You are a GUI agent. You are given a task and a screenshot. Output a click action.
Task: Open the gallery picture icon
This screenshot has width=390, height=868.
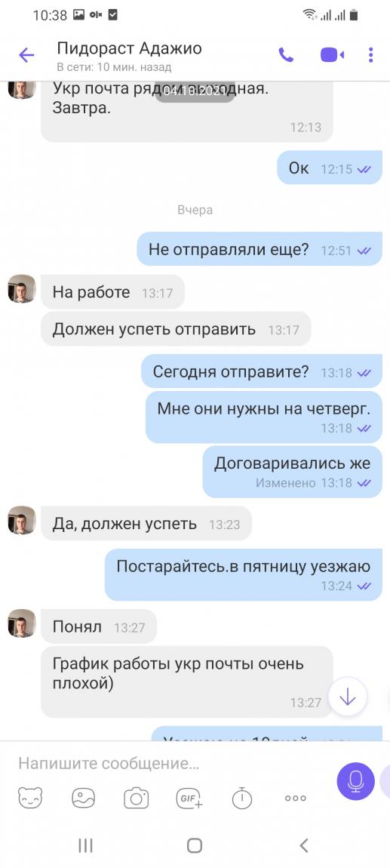(x=84, y=798)
